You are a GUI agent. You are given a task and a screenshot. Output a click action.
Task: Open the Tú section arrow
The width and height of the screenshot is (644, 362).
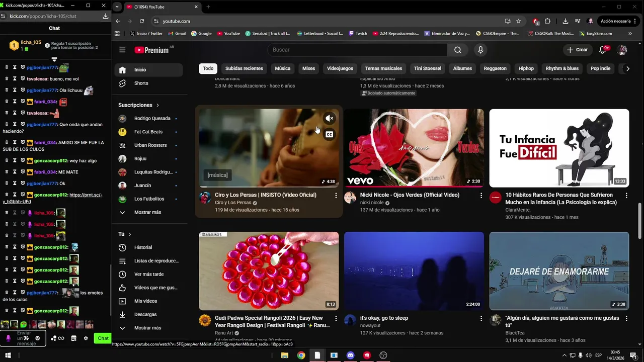[x=130, y=234]
